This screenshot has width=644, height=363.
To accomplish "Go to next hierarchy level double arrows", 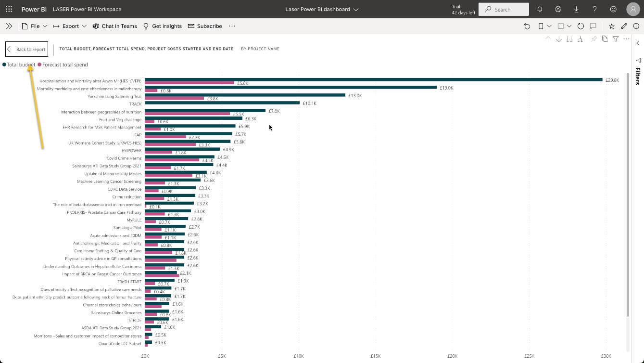I will pos(569,39).
